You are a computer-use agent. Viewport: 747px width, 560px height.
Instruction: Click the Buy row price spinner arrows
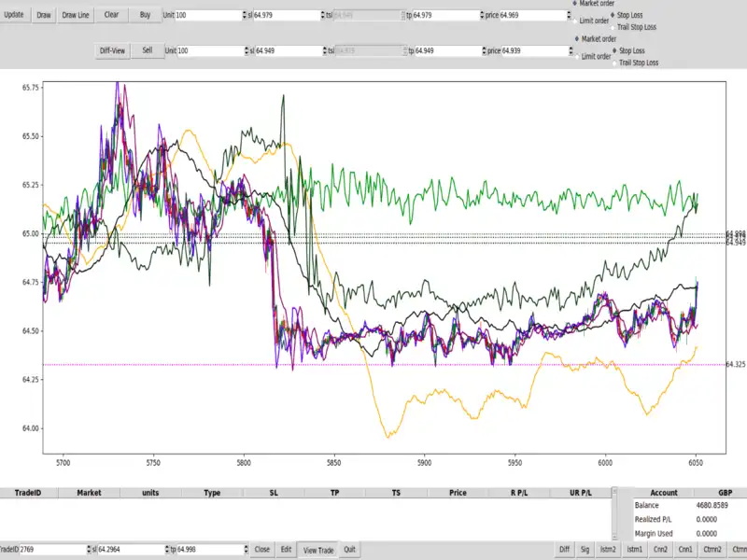(569, 16)
